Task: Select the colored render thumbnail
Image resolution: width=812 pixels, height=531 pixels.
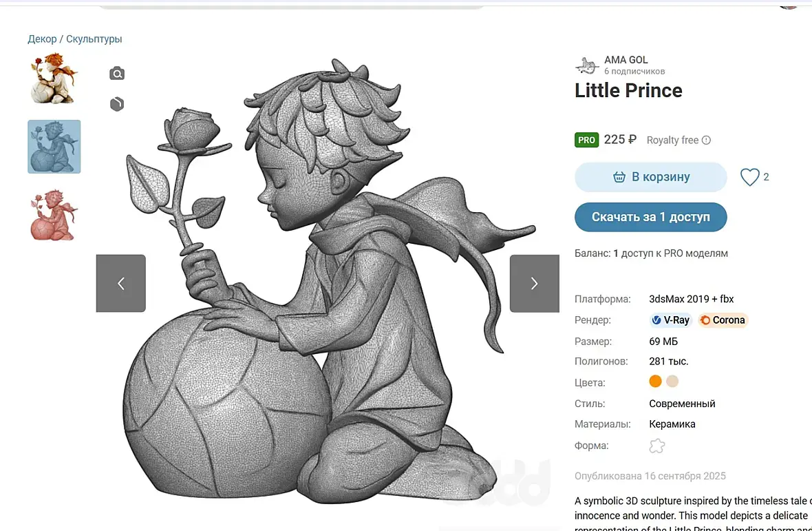Action: pyautogui.click(x=54, y=79)
